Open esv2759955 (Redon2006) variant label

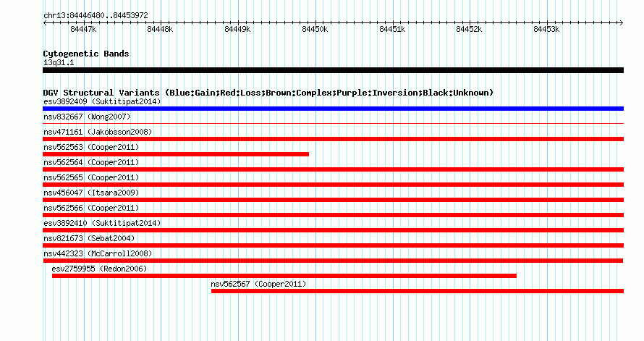click(99, 269)
